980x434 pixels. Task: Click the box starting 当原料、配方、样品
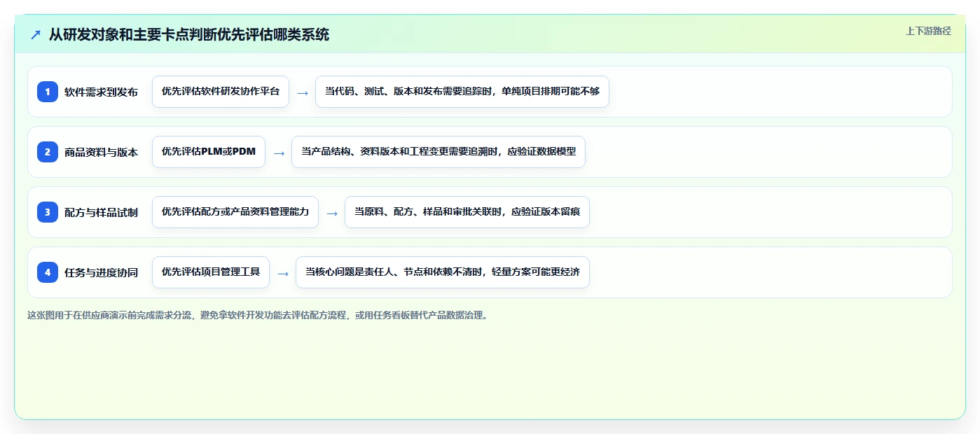pyautogui.click(x=467, y=212)
